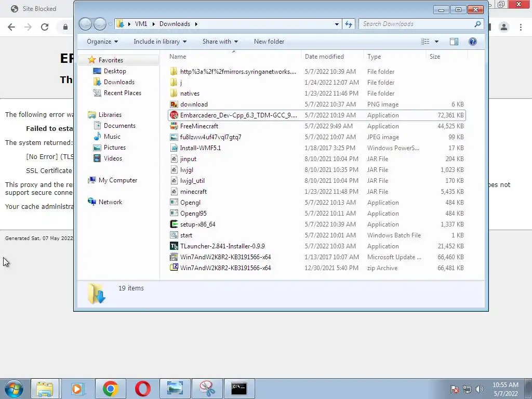Viewport: 532px width, 399px height.
Task: Open the Share with dropdown
Action: click(x=220, y=42)
